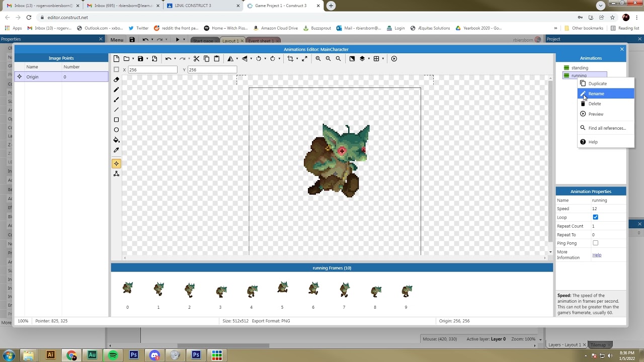Select the Fill bucket tool
This screenshot has height=362, width=644.
pyautogui.click(x=116, y=140)
